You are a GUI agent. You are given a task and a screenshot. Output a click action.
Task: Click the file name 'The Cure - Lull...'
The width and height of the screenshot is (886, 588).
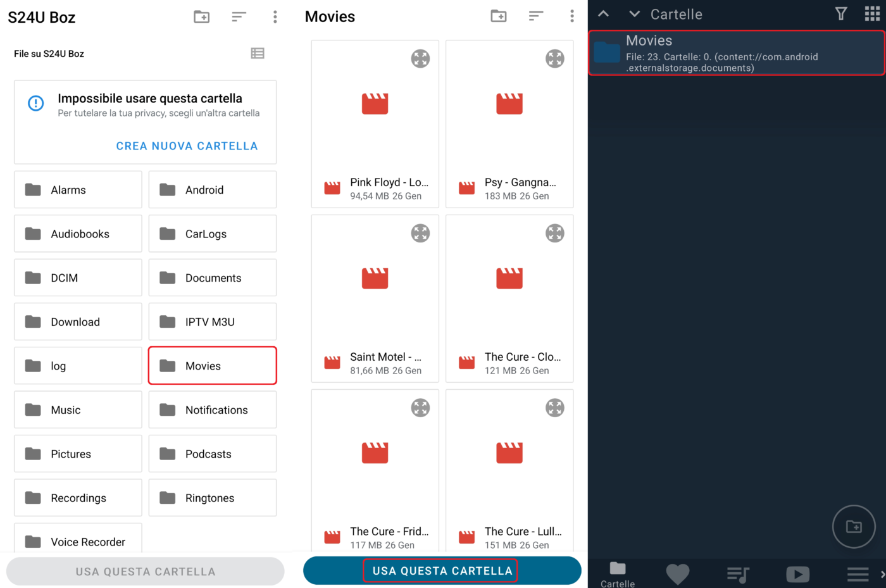click(523, 532)
